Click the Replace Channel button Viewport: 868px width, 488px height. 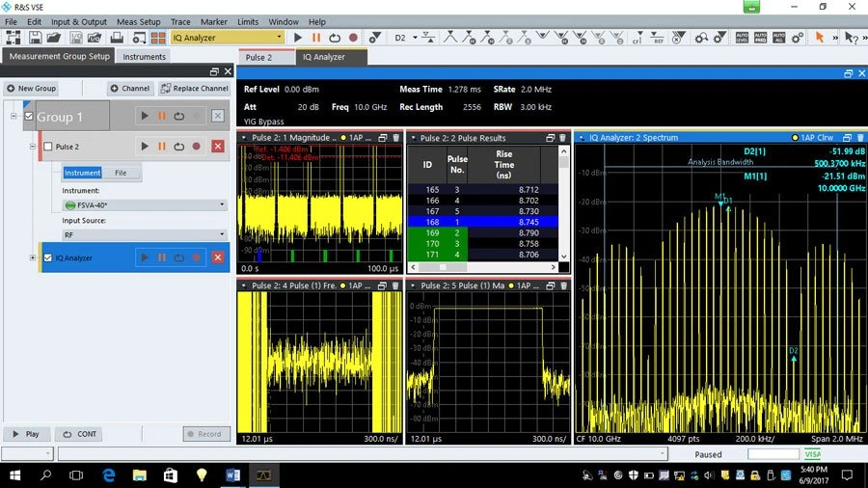pyautogui.click(x=194, y=88)
